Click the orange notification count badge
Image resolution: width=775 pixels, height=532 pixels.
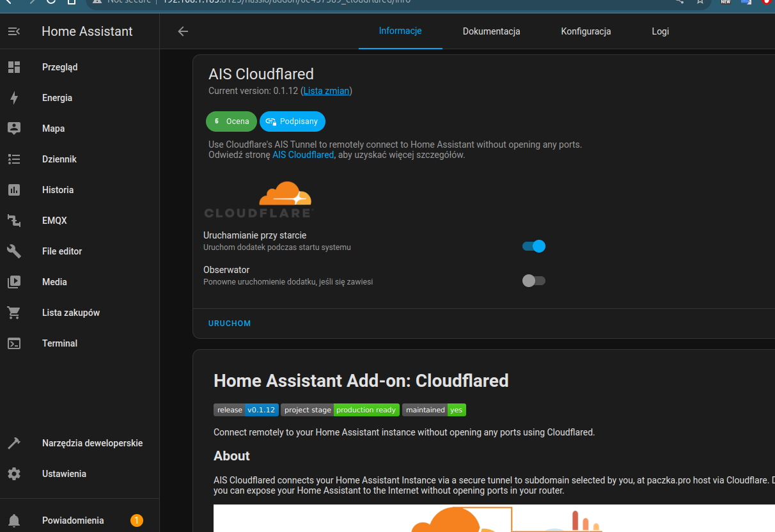pyautogui.click(x=136, y=520)
